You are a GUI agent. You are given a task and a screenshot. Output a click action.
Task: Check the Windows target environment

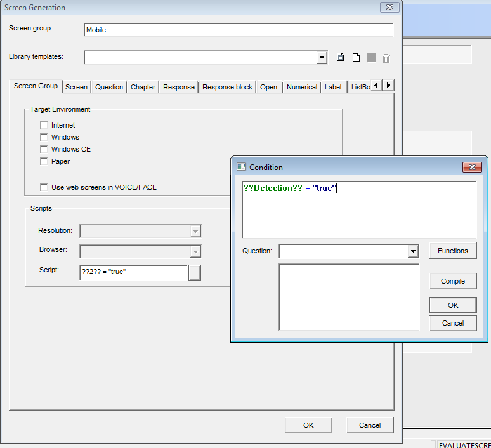44,137
